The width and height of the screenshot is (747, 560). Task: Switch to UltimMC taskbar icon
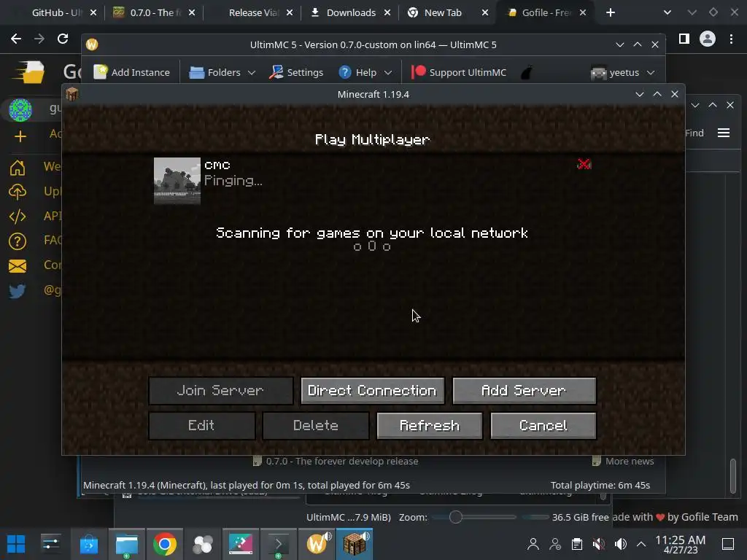pyautogui.click(x=317, y=544)
